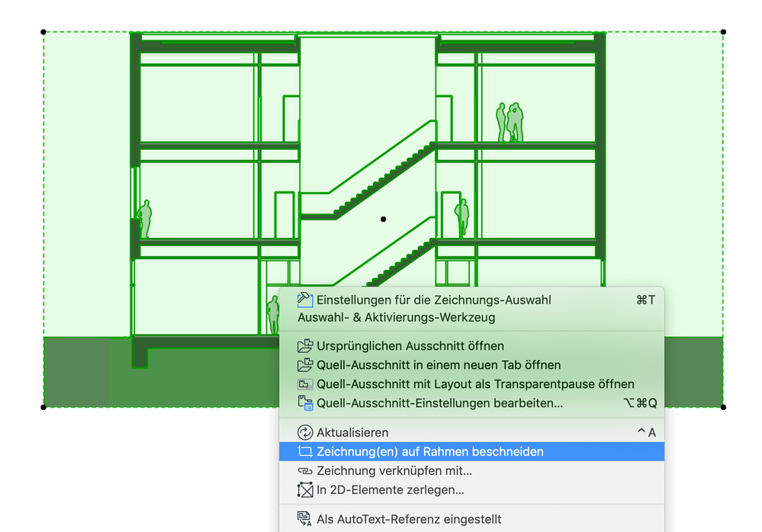Click top-right corner handle of drawing frame

(x=723, y=32)
